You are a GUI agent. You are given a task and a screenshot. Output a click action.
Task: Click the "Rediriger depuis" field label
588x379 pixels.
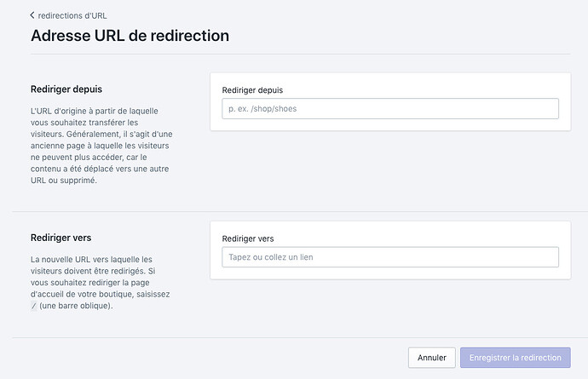click(252, 89)
